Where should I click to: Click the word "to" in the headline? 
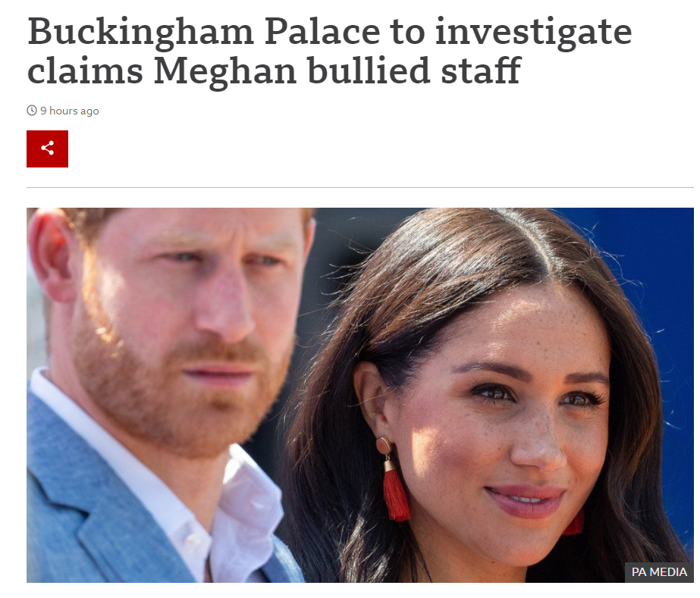[x=407, y=33]
